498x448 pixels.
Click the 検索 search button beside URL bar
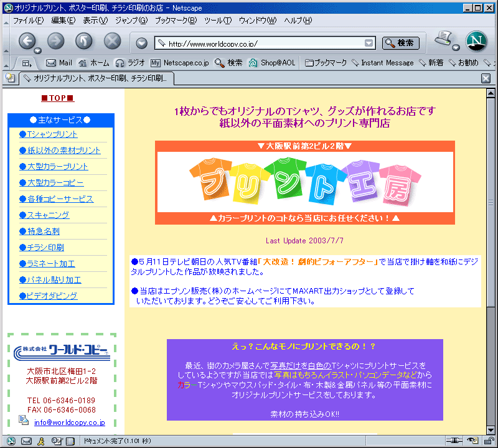400,43
